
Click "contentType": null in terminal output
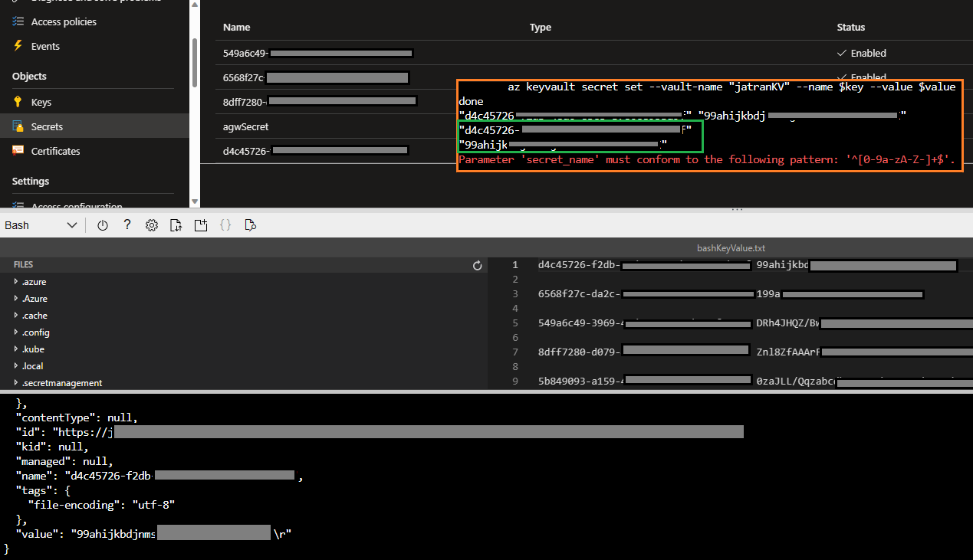[x=77, y=418]
